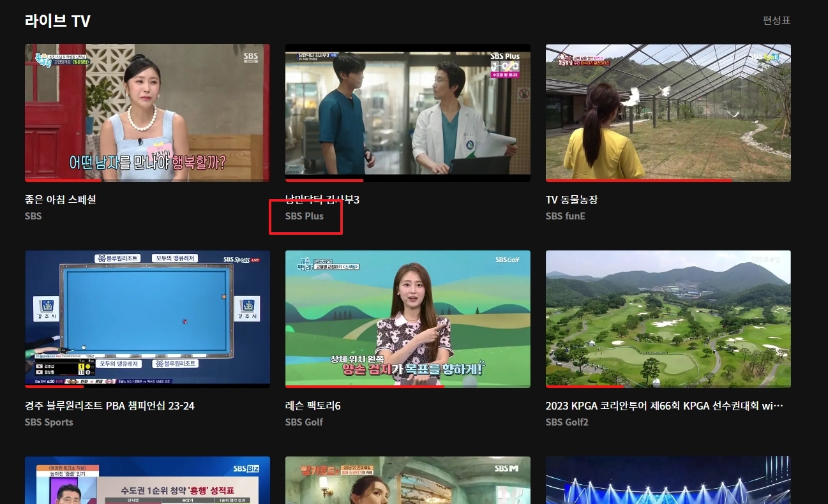Click the progress bar under 좋은 아침 스페셜
Image resolution: width=828 pixels, height=504 pixels.
pos(147,181)
